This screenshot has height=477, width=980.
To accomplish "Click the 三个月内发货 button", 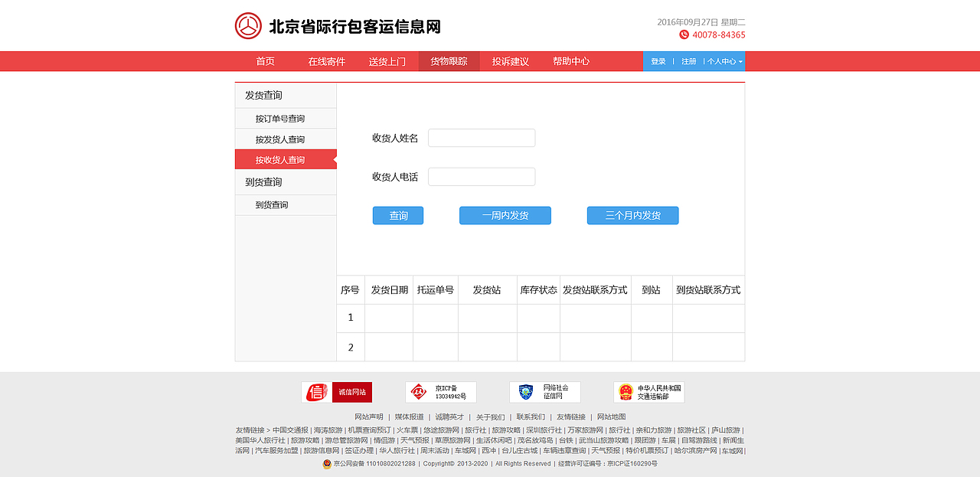I will coord(632,215).
